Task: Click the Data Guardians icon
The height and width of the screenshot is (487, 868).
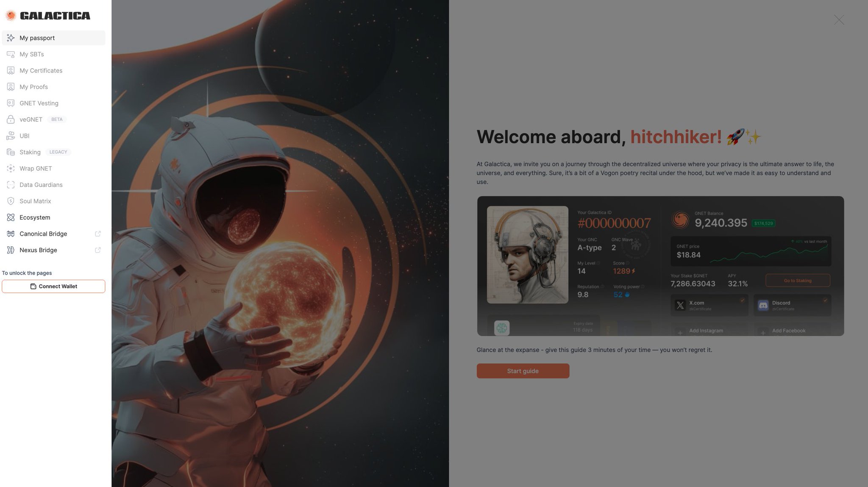Action: pos(11,185)
